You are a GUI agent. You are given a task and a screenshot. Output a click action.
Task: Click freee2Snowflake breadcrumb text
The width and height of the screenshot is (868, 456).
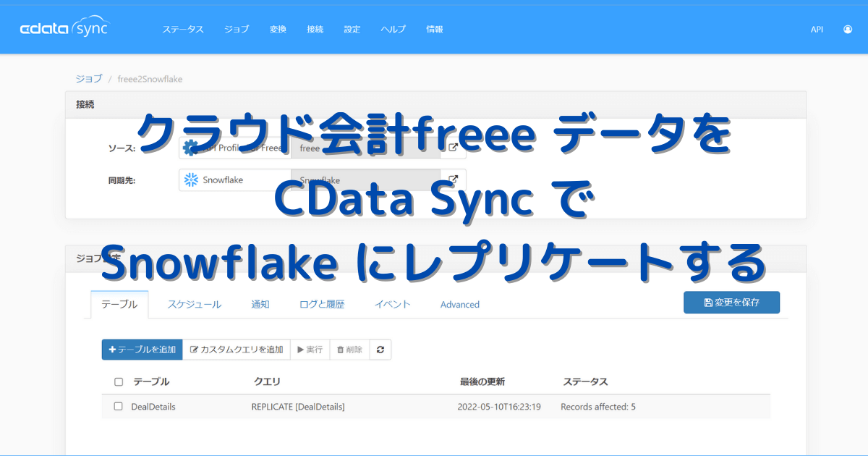(x=150, y=79)
